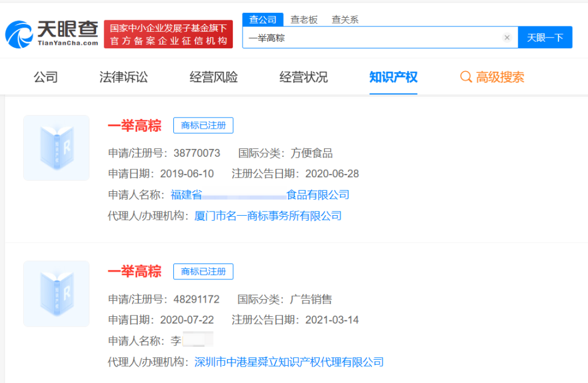
Task: Open agent 厦门市名一商标事务所有限公司
Action: [x=268, y=216]
